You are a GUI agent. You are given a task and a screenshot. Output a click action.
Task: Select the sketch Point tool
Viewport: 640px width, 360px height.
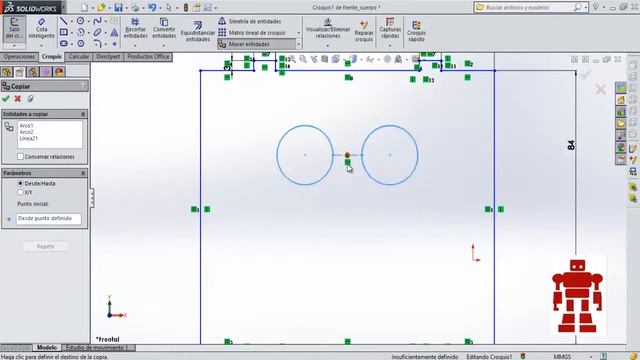[115, 43]
